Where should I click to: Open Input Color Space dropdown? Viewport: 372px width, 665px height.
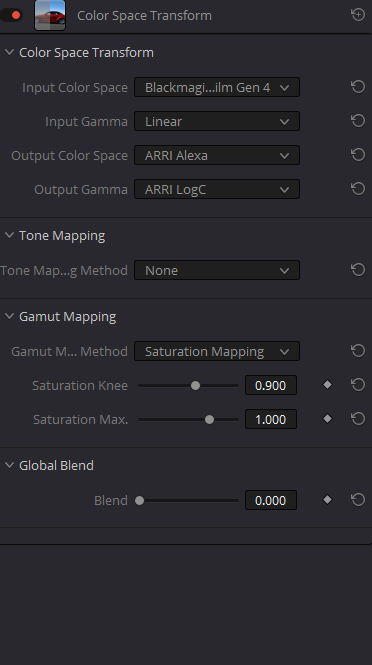(x=217, y=87)
